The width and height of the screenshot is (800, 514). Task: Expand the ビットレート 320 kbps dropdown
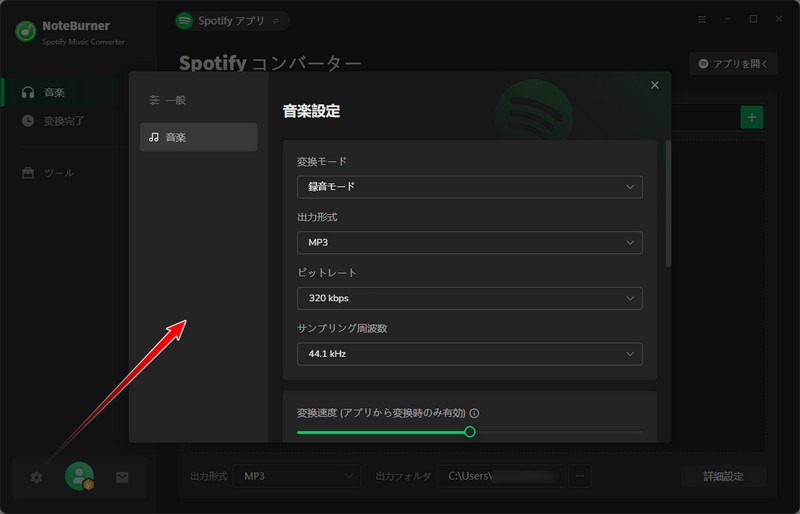pyautogui.click(x=469, y=298)
